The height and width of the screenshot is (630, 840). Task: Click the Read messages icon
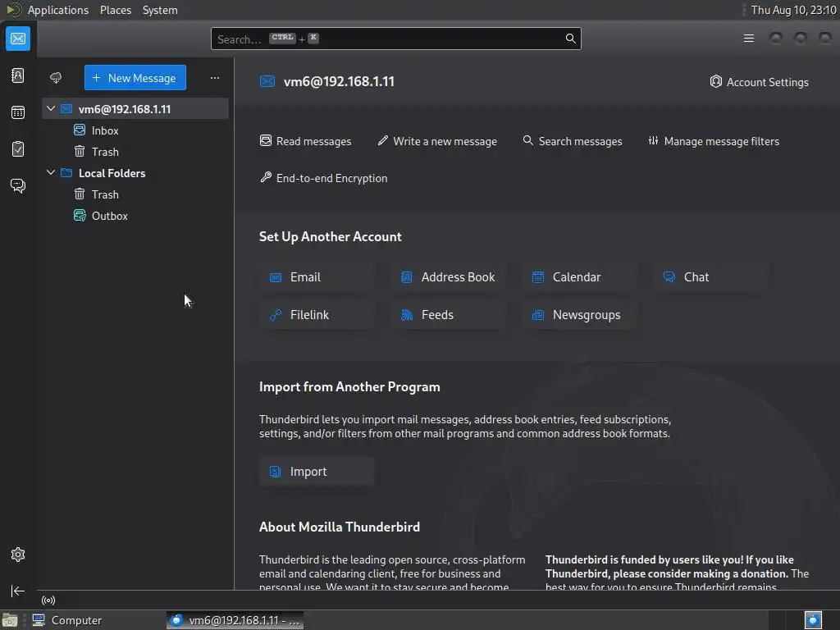click(x=266, y=141)
